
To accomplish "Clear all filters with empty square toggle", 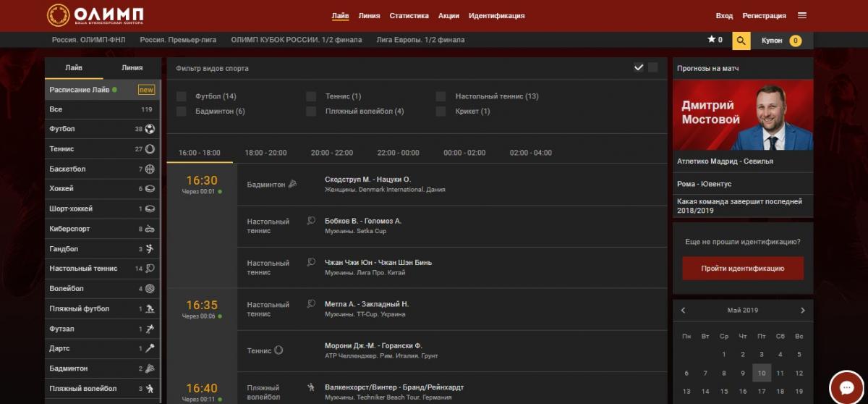I will (x=653, y=67).
